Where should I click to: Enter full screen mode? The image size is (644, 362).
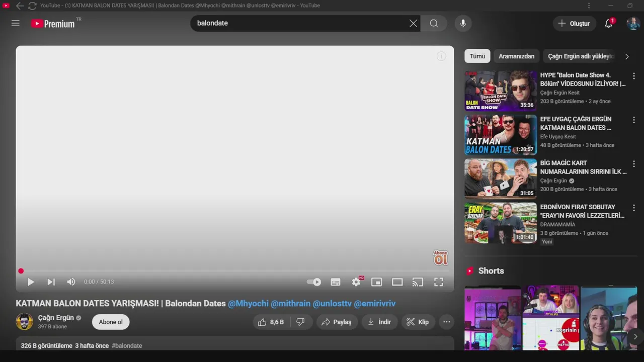438,282
